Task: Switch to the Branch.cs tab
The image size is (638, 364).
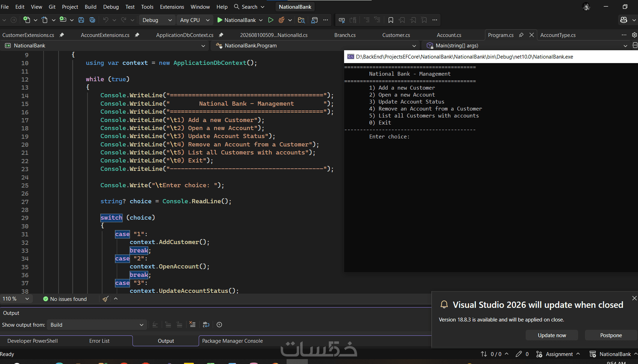Action: click(345, 35)
